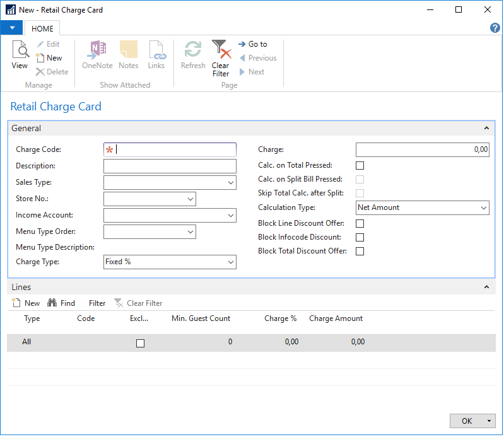Click the New record icon in ribbon
This screenshot has height=437, width=504.
[41, 58]
